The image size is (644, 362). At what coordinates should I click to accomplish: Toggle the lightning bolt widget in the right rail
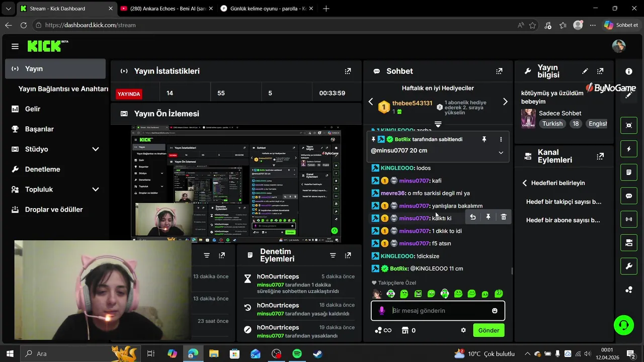tap(629, 149)
